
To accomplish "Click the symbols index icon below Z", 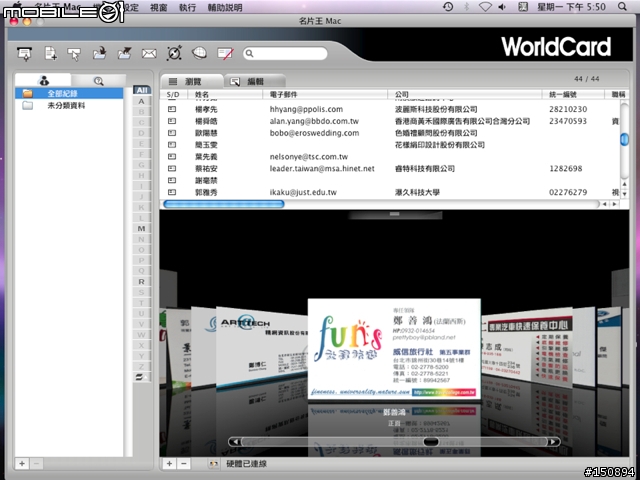I will tap(142, 377).
